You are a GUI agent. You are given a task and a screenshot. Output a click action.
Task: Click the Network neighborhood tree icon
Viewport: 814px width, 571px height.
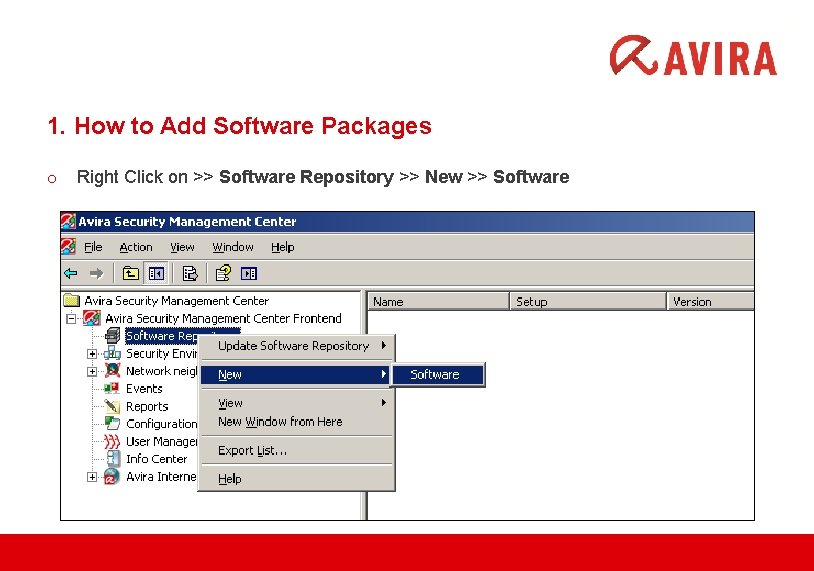click(x=112, y=371)
